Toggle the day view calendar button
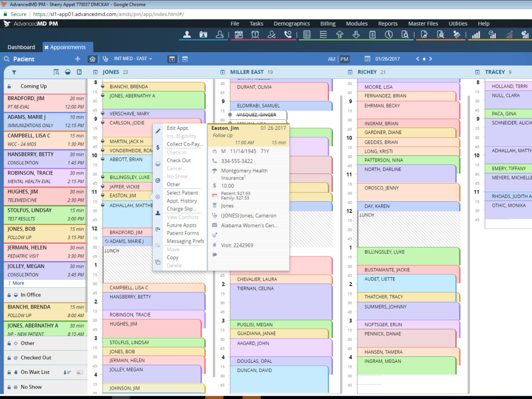532x399 pixels. (x=172, y=59)
